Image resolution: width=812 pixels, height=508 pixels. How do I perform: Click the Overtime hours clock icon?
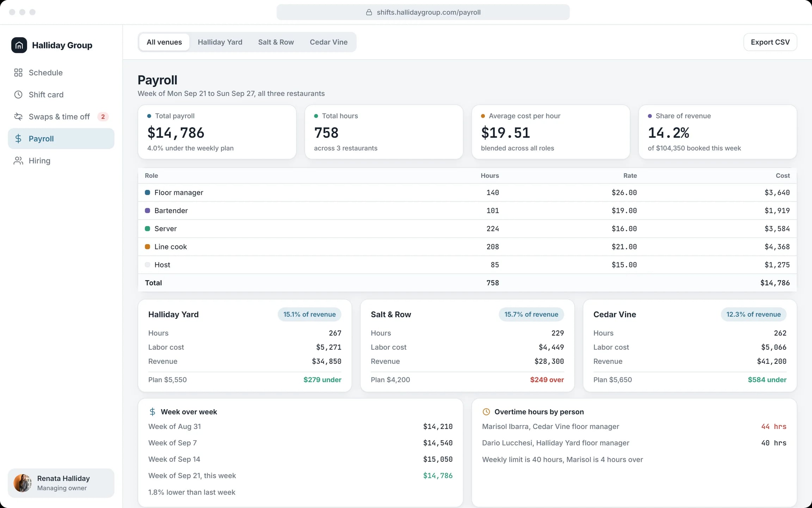point(486,412)
